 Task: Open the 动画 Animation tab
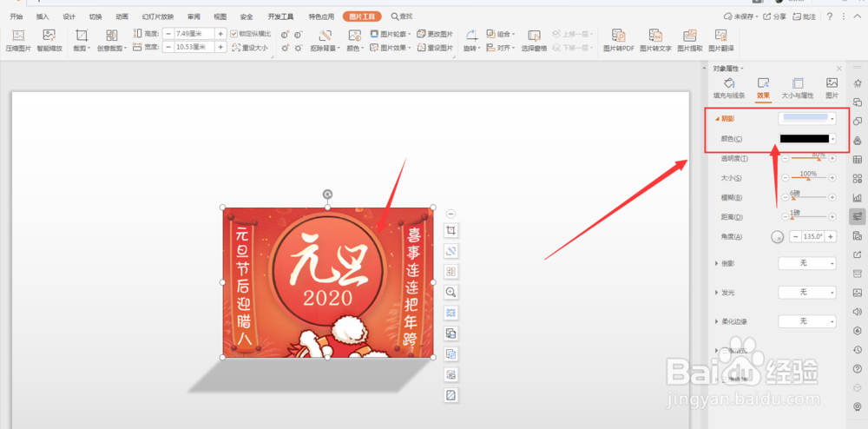(x=122, y=16)
